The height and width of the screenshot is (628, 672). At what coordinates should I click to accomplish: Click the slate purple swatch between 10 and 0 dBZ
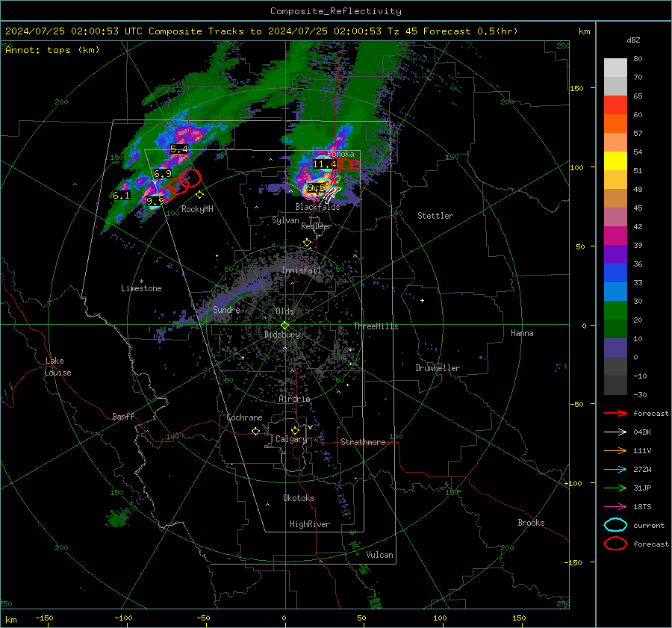615,348
